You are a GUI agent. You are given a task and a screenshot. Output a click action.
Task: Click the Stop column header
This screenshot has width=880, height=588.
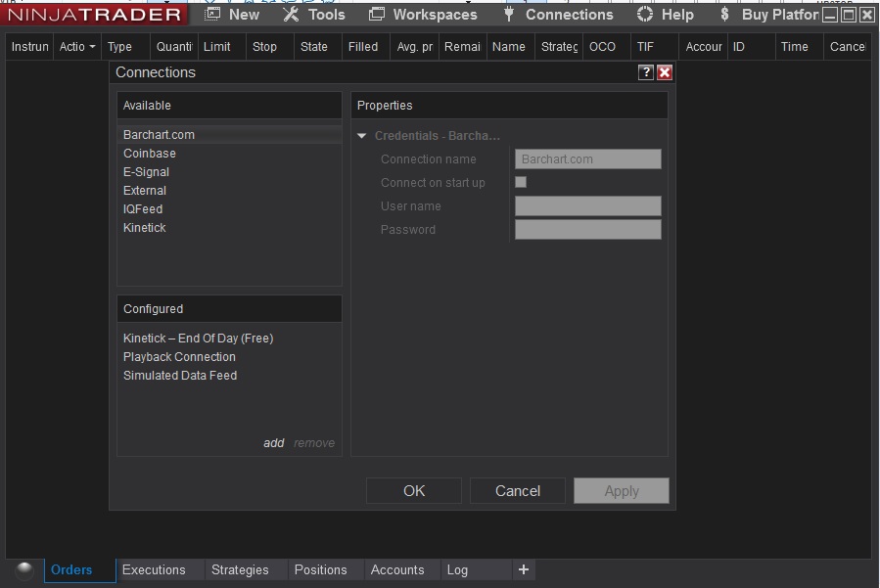pos(270,47)
